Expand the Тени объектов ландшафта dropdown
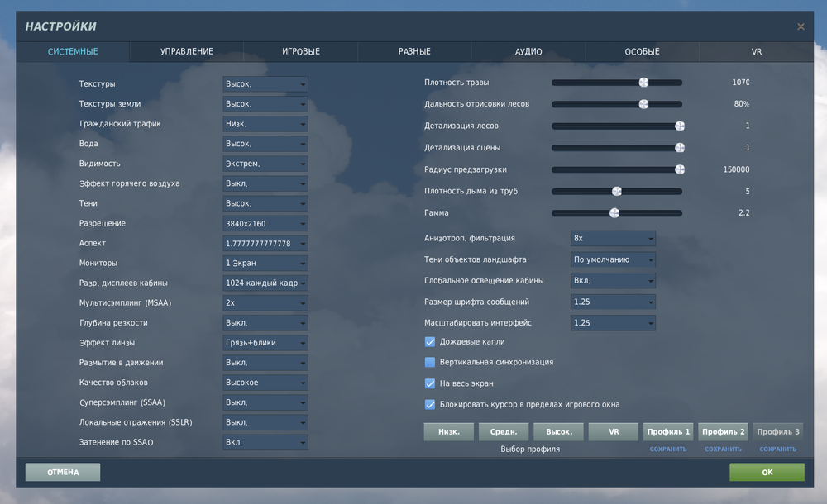 pos(613,259)
